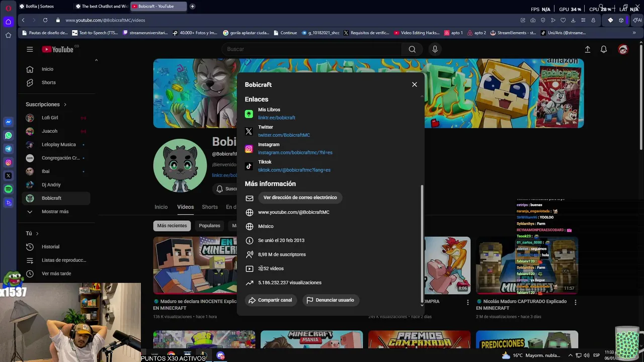Image resolution: width=644 pixels, height=362 pixels.
Task: Focus the Buscar search field
Action: pos(311,49)
